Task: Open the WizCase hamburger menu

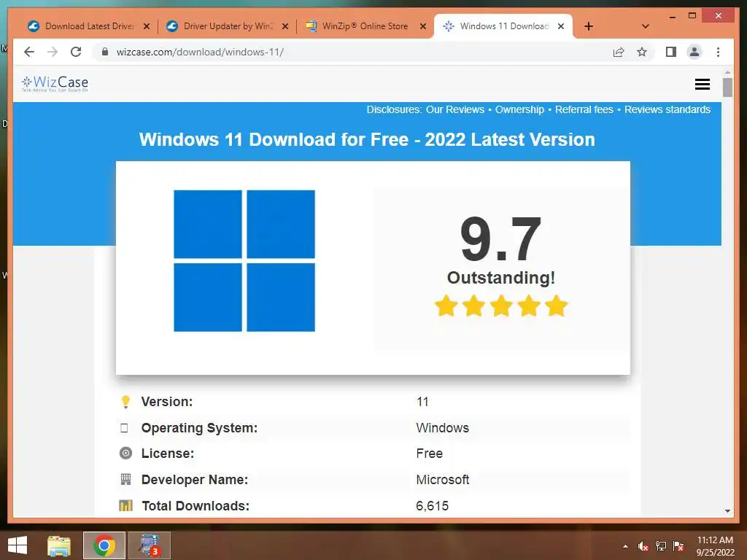Action: click(x=703, y=85)
